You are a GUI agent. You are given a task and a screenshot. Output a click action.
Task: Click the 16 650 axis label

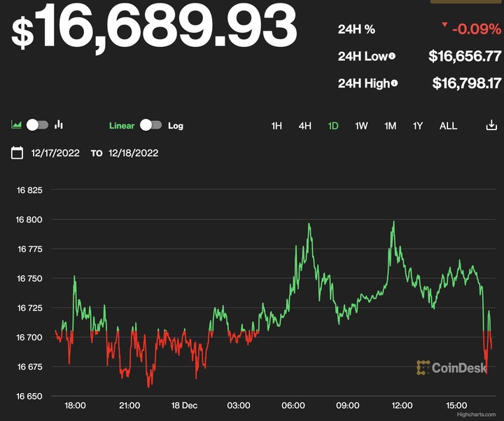tap(29, 397)
